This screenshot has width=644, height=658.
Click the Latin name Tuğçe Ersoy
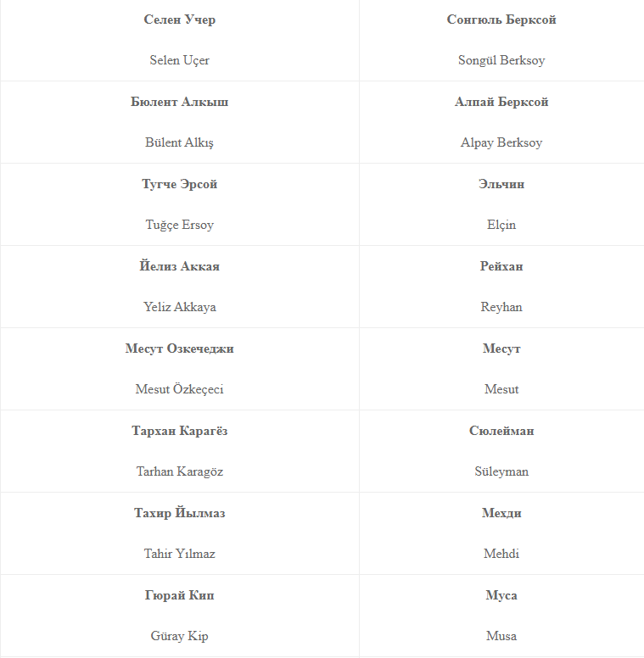(x=179, y=225)
